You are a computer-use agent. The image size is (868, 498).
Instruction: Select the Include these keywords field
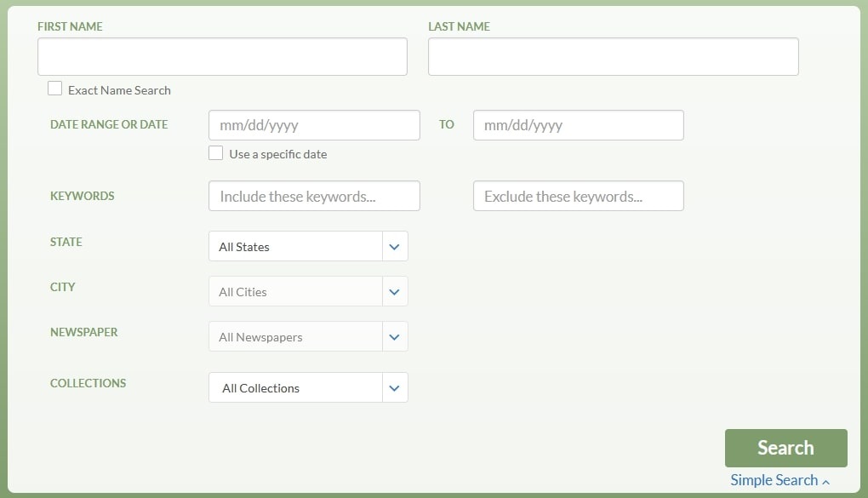coord(314,196)
